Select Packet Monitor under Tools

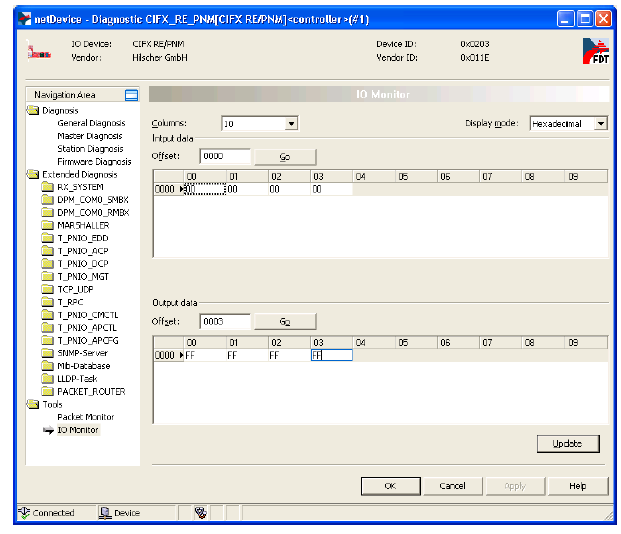coord(85,417)
